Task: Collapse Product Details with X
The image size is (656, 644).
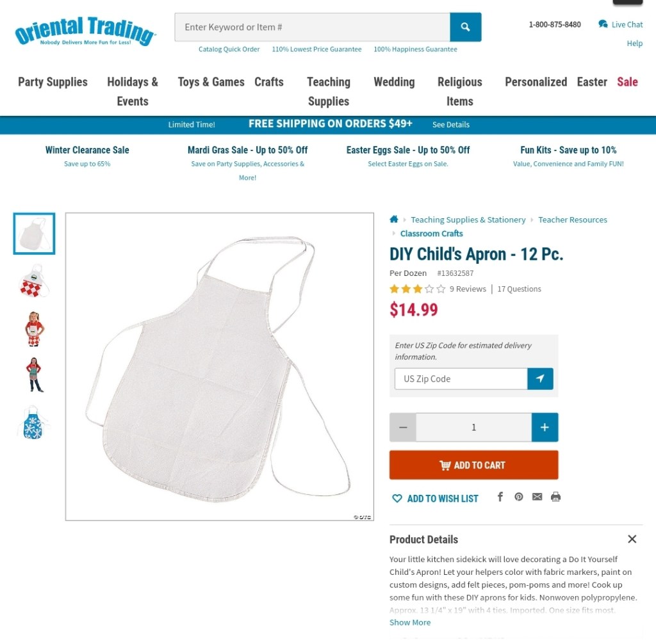Action: coord(632,539)
